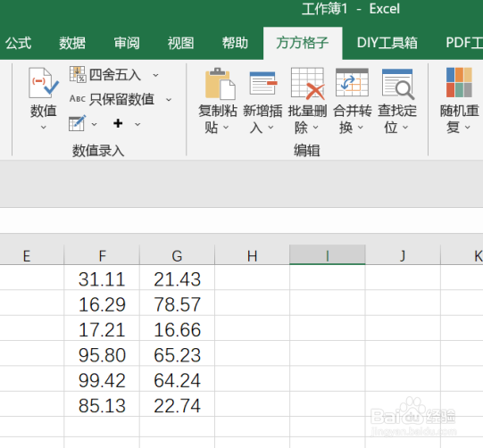Viewport: 483px width, 448px height.
Task: Select cell containing 22.74
Action: pyautogui.click(x=177, y=405)
